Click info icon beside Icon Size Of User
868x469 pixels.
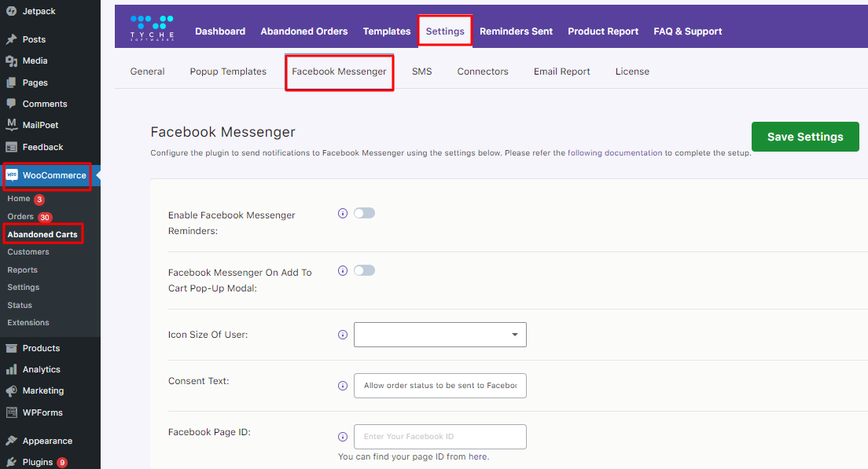(343, 335)
